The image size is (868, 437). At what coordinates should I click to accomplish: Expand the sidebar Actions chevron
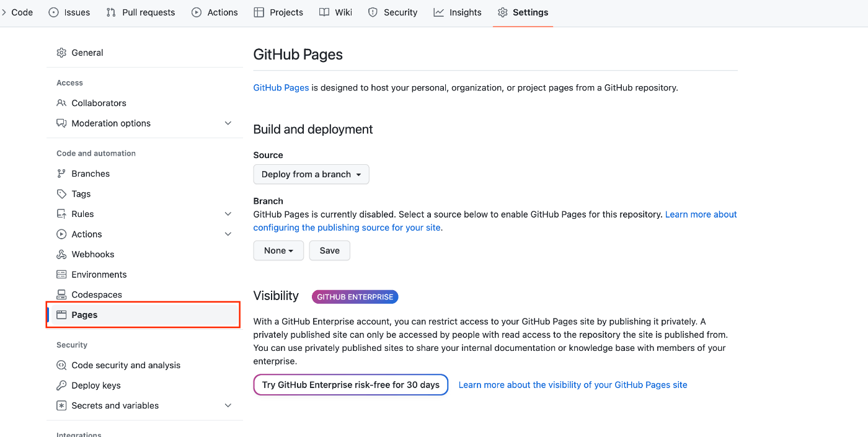[x=228, y=234]
